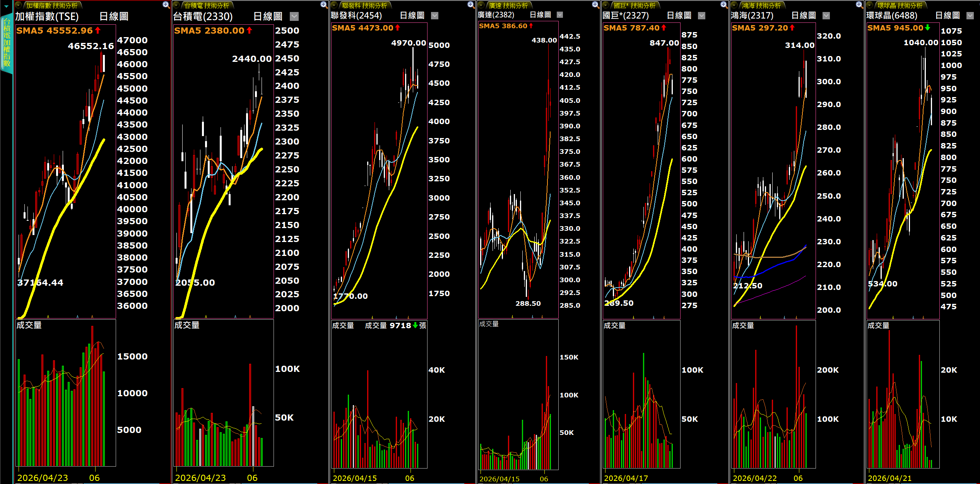Click magnifier zoom icon on 鴻海 panel

tap(859, 5)
